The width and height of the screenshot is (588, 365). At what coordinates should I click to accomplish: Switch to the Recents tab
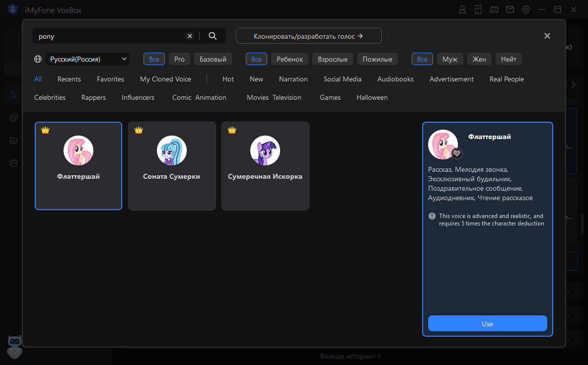pyautogui.click(x=69, y=79)
